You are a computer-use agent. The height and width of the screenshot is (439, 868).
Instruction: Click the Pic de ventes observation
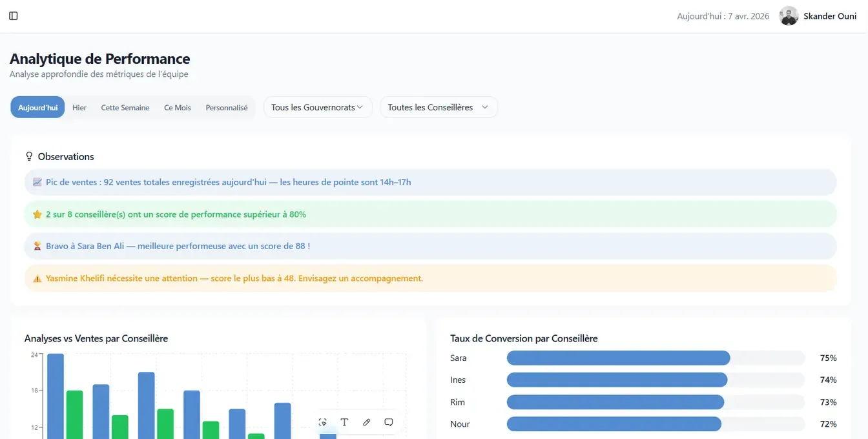(x=430, y=182)
